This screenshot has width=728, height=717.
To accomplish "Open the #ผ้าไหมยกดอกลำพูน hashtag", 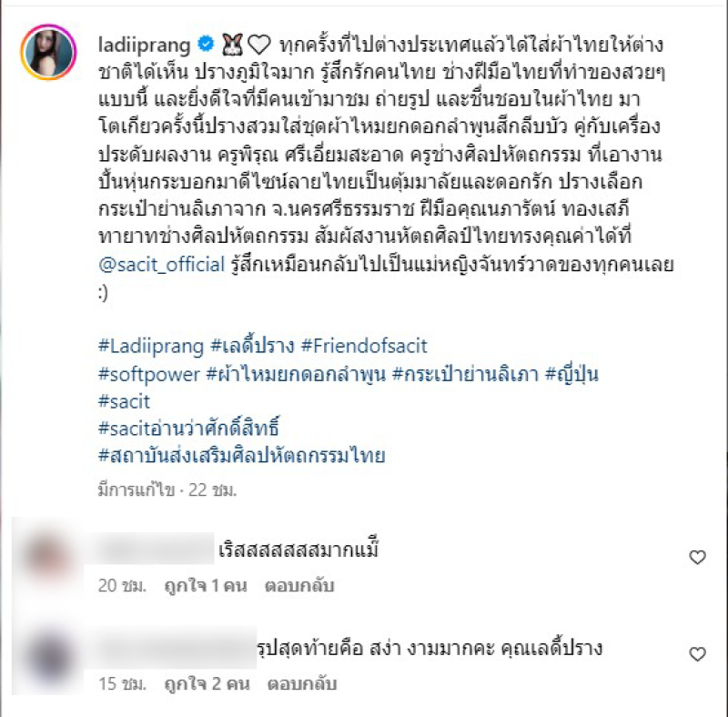I will [296, 374].
